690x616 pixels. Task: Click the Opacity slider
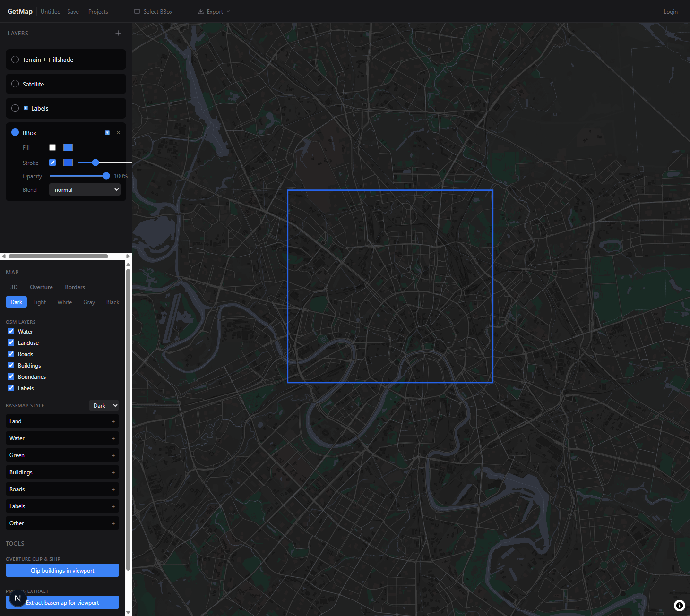[x=79, y=176]
